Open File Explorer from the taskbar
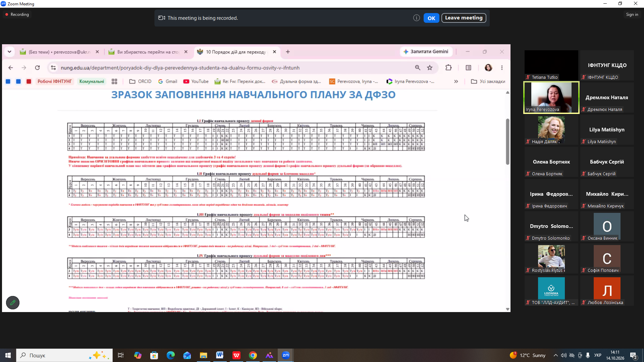 click(203, 355)
